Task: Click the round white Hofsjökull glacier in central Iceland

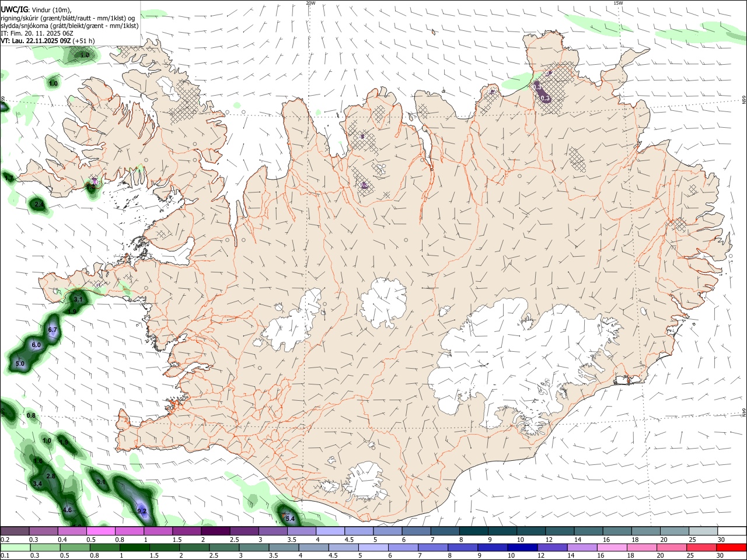Action: click(x=383, y=302)
